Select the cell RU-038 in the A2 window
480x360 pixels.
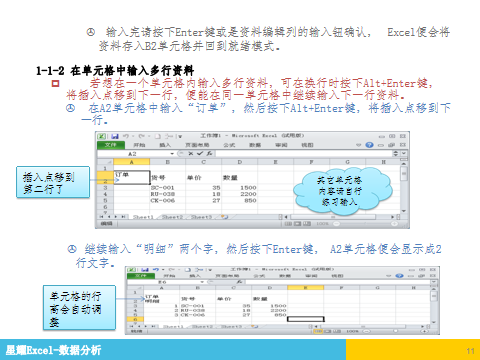pos(168,194)
